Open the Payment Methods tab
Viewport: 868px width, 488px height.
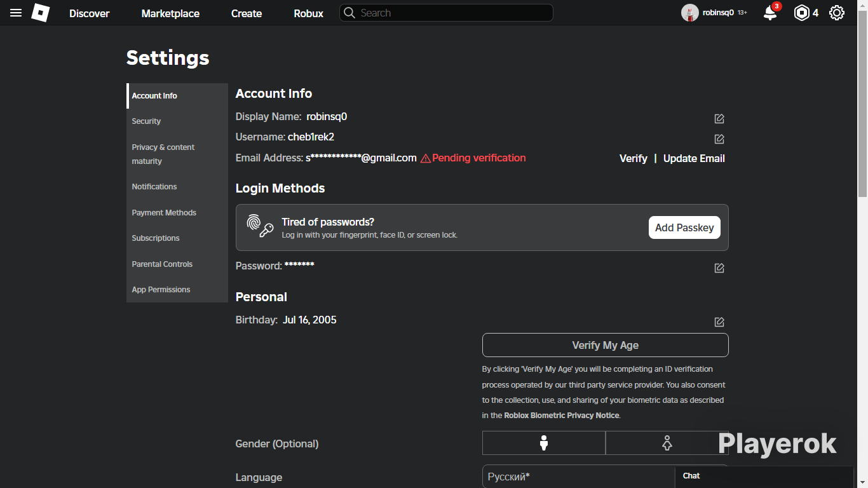(177, 213)
